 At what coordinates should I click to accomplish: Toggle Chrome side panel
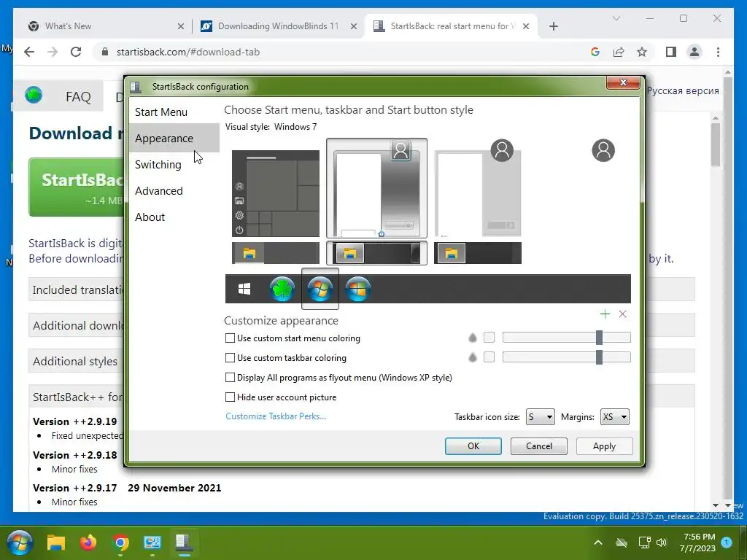click(671, 52)
